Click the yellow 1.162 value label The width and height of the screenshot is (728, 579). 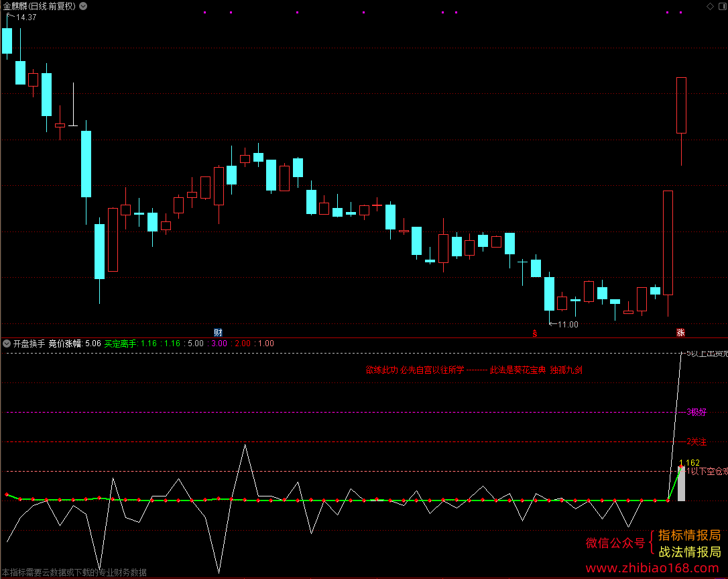(x=690, y=463)
